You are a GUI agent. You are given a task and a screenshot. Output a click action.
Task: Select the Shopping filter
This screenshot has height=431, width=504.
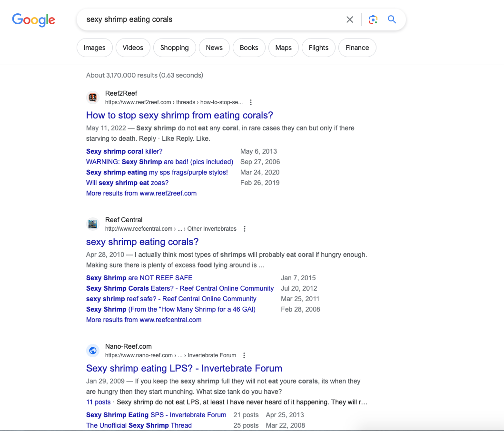(174, 48)
